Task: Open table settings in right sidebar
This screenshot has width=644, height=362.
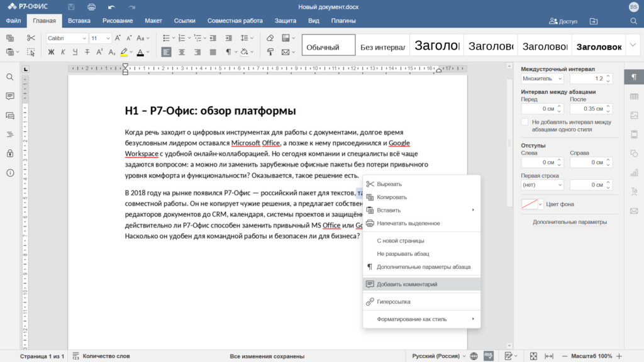Action: click(634, 96)
